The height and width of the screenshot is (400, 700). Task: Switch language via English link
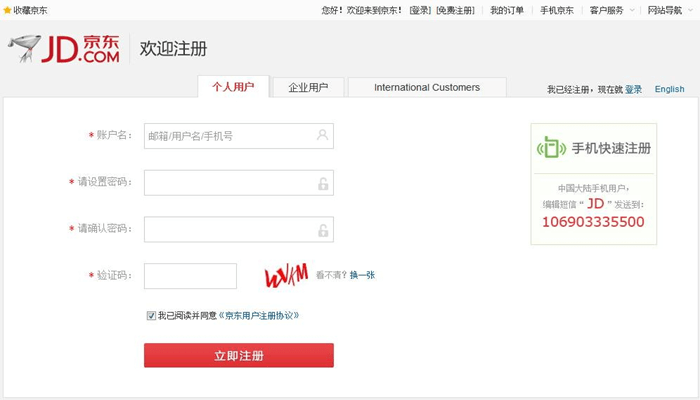pos(669,89)
